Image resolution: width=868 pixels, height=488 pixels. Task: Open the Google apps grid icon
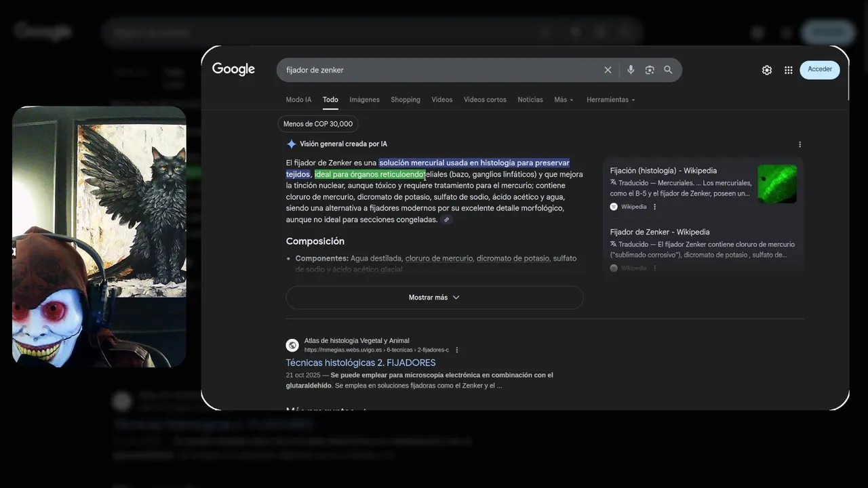click(x=788, y=70)
